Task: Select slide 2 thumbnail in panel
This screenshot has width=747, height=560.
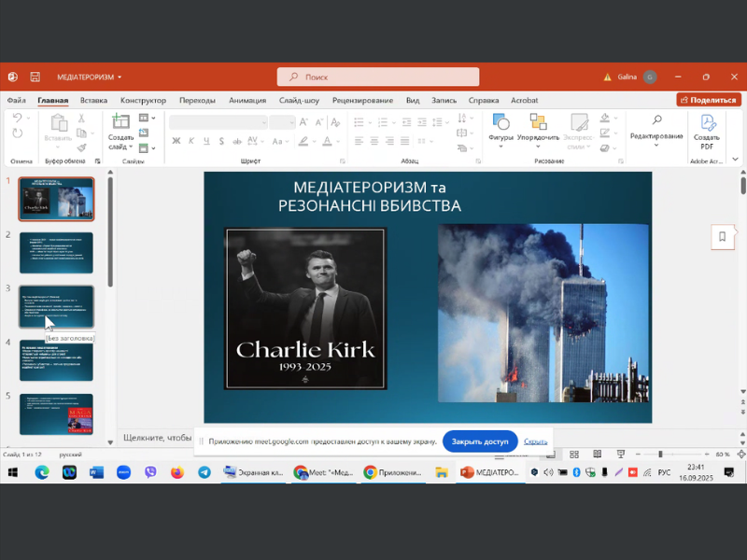Action: click(56, 253)
